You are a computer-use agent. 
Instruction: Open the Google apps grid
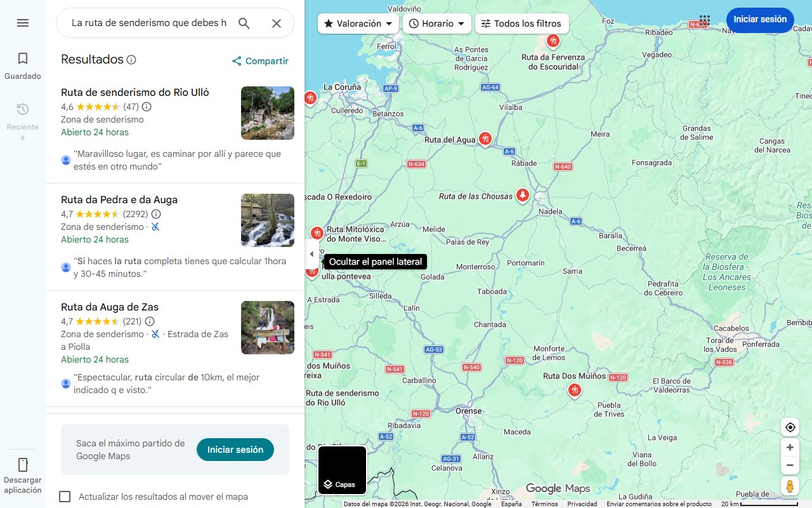(704, 20)
